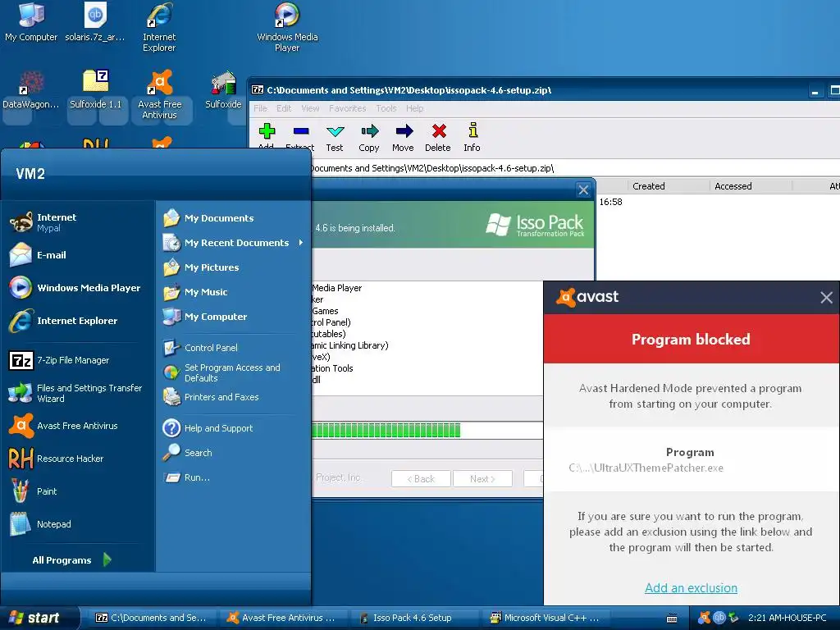Open the DataWagon desktop shortcut
The height and width of the screenshot is (630, 840).
coord(31,89)
